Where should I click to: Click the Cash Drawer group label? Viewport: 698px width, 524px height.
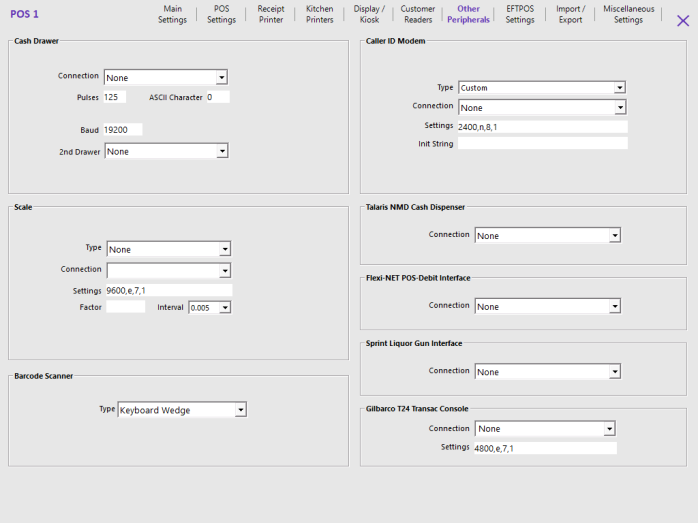coord(36,41)
